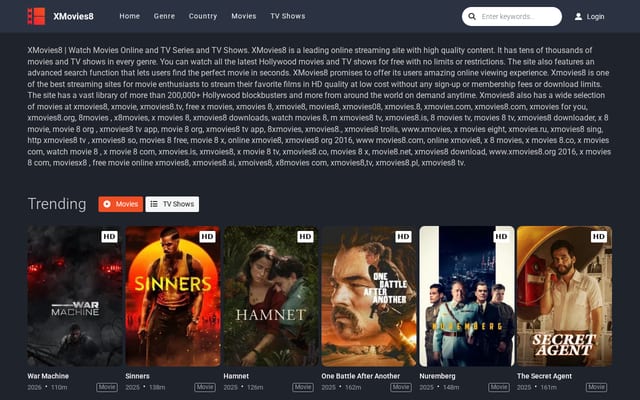
Task: Click the Sinners title link
Action: (x=138, y=376)
